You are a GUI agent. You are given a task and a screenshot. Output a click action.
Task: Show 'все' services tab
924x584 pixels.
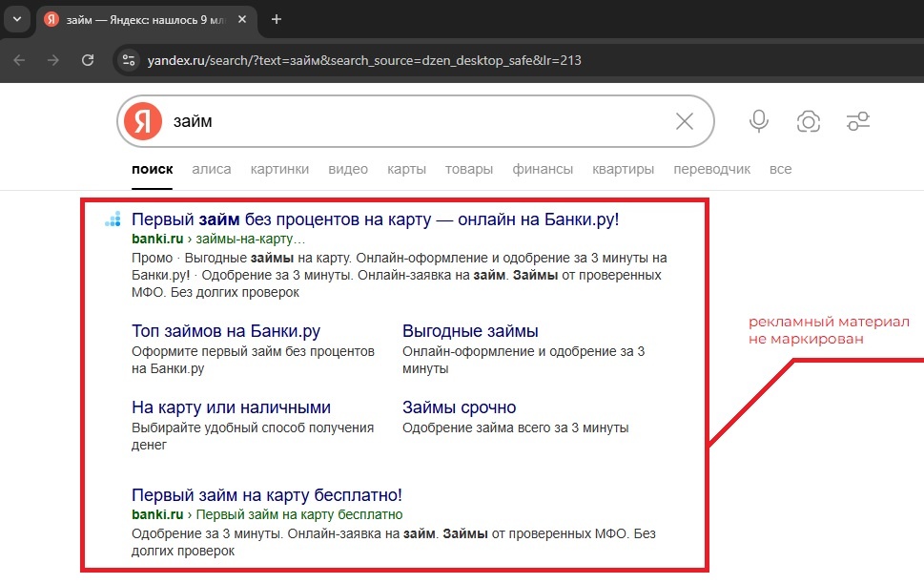pyautogui.click(x=780, y=169)
